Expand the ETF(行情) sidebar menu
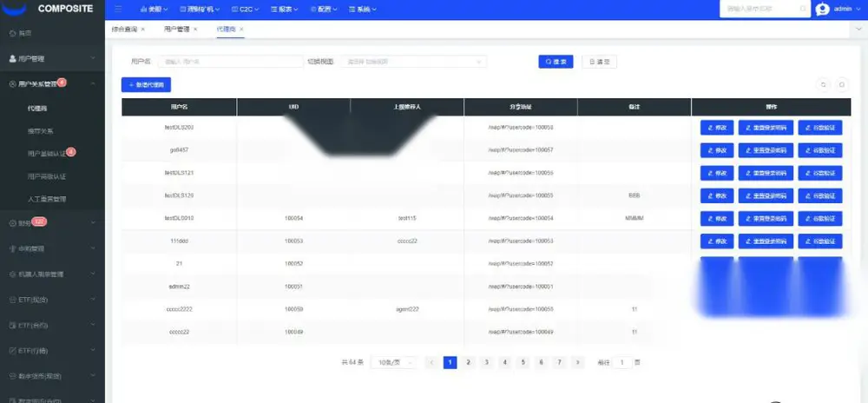 point(52,350)
